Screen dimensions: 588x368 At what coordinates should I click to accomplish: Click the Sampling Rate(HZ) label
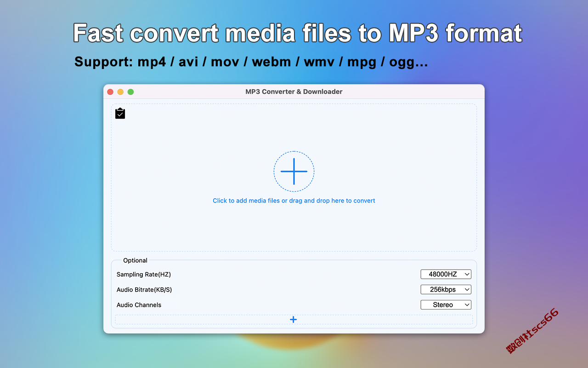144,274
